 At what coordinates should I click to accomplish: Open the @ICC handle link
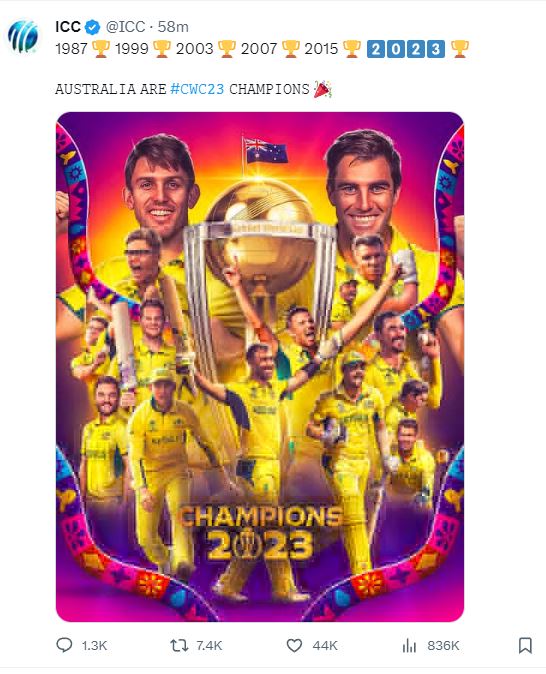[125, 27]
